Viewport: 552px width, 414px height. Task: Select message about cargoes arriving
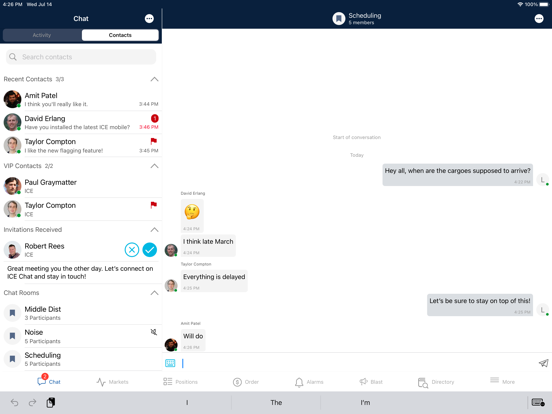tap(457, 175)
